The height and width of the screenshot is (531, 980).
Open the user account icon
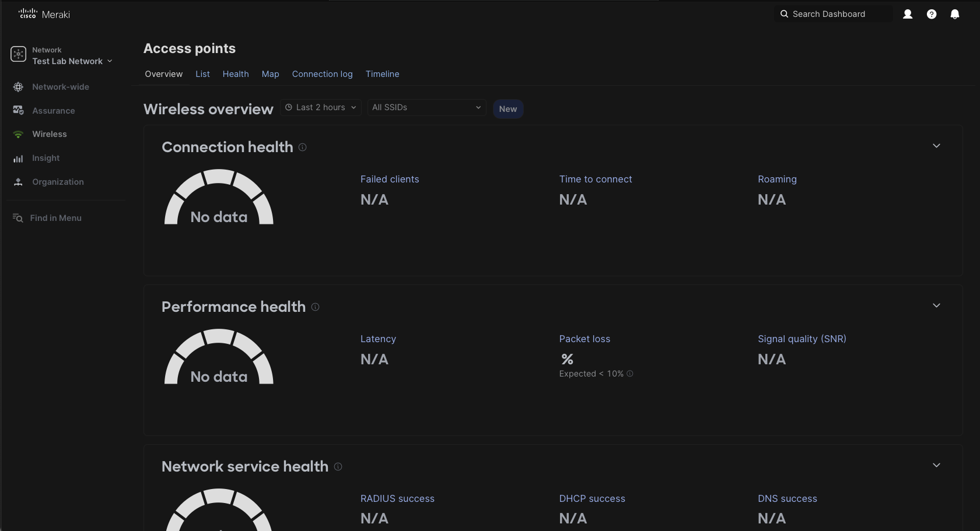pos(908,14)
